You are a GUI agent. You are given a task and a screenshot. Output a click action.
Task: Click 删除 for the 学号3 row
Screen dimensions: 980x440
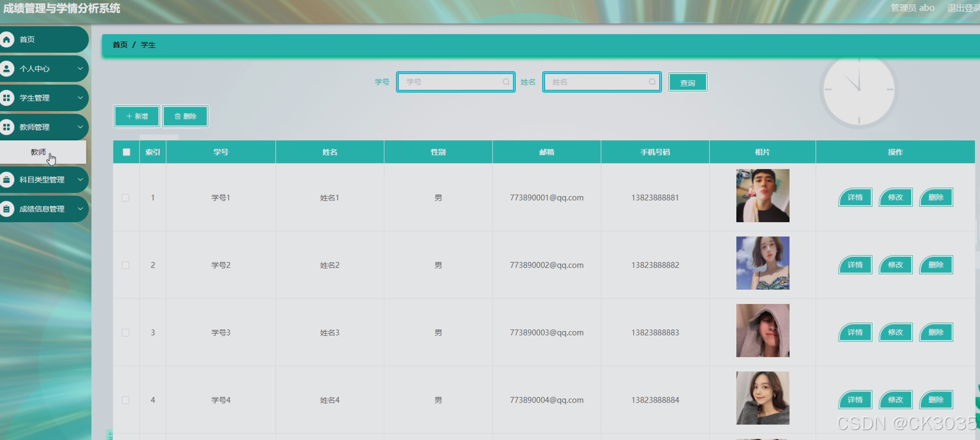936,332
